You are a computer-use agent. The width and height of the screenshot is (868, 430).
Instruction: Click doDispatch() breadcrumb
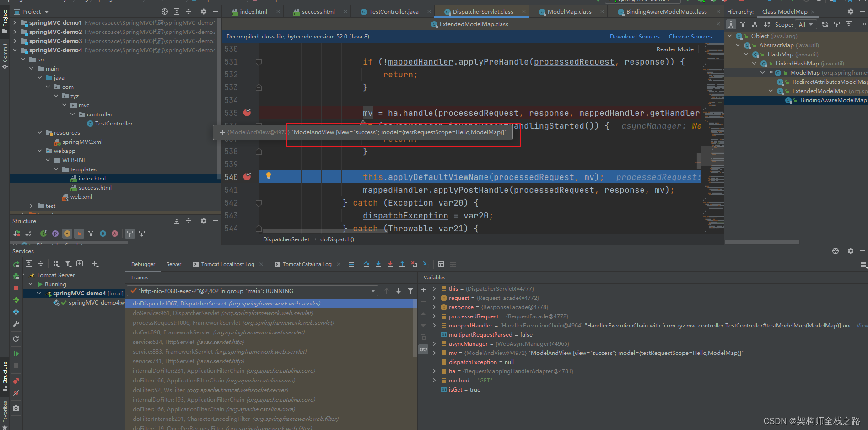(337, 239)
